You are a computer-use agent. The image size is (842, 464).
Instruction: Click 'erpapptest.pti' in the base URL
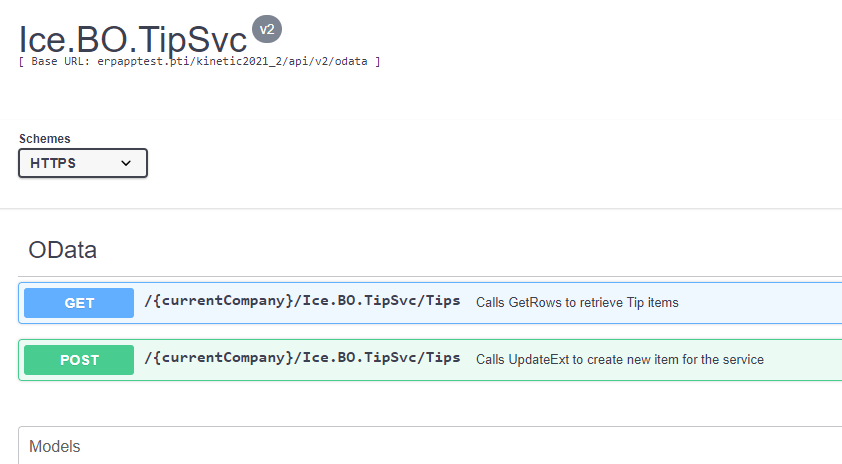[x=143, y=61]
